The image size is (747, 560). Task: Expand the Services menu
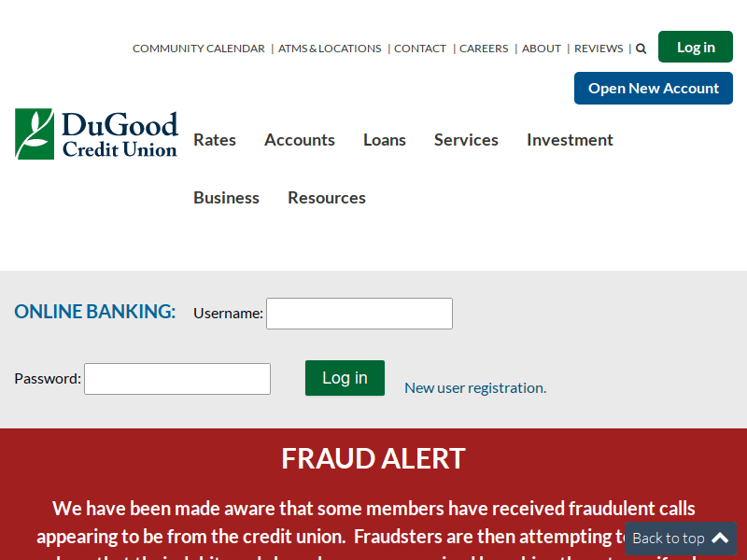tap(466, 140)
